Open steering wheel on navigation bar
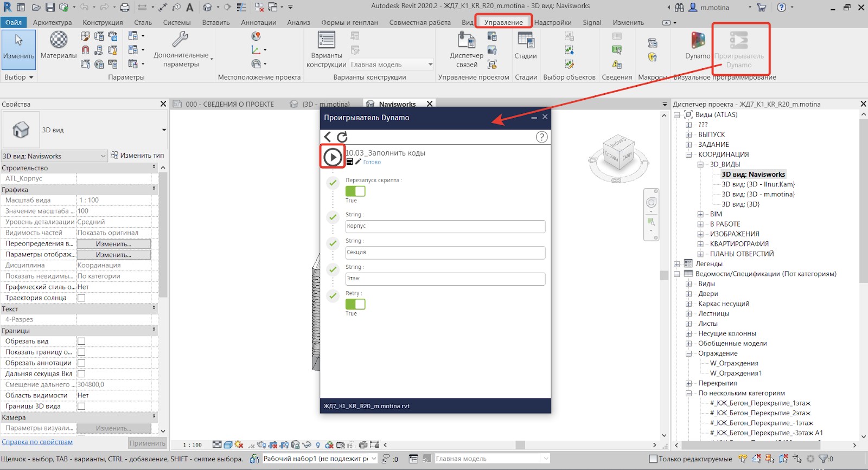Image resolution: width=868 pixels, height=470 pixels. coord(651,202)
